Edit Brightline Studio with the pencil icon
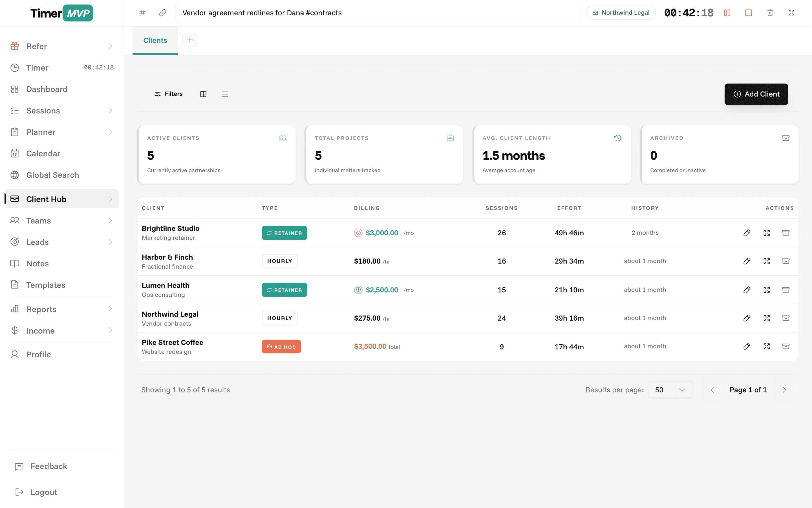Screen dimensions: 812x508 click(747, 233)
